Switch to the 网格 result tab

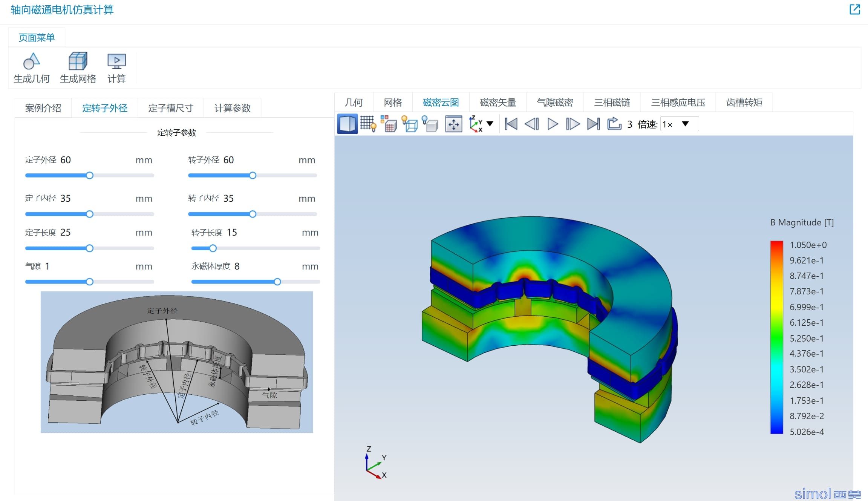click(x=393, y=103)
